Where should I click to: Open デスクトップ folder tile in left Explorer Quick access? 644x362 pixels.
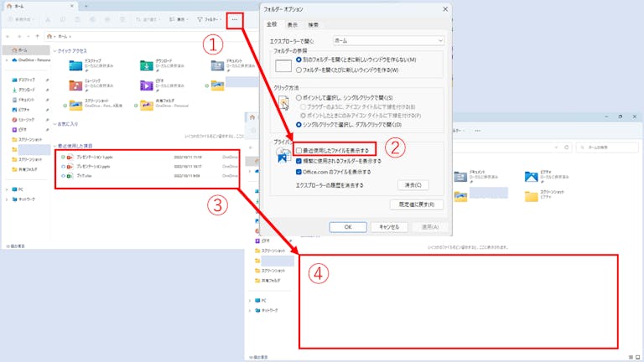coord(91,65)
